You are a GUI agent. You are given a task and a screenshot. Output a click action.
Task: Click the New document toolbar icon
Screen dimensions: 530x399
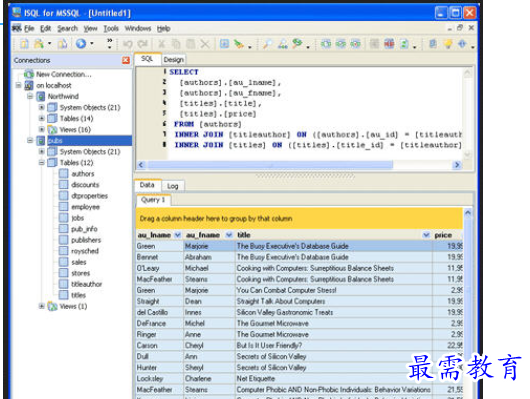click(24, 44)
